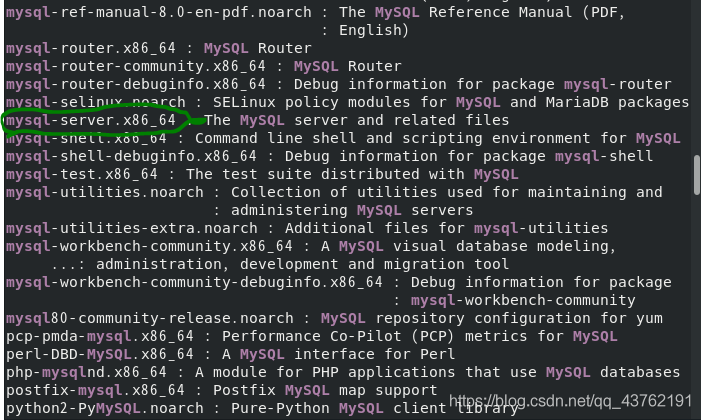Click the mysql-ref-manual-8.0-en-pdf.noarch entry
Viewport: 701px width, 420px height.
(x=159, y=12)
